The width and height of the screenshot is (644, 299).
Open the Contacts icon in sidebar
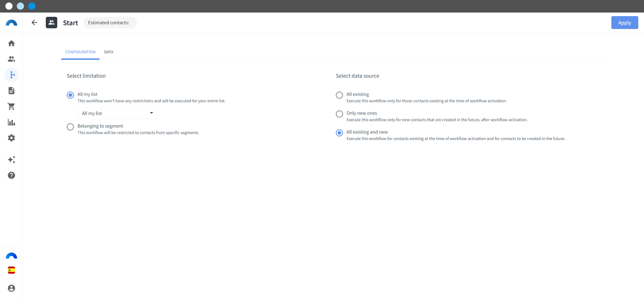click(x=11, y=59)
